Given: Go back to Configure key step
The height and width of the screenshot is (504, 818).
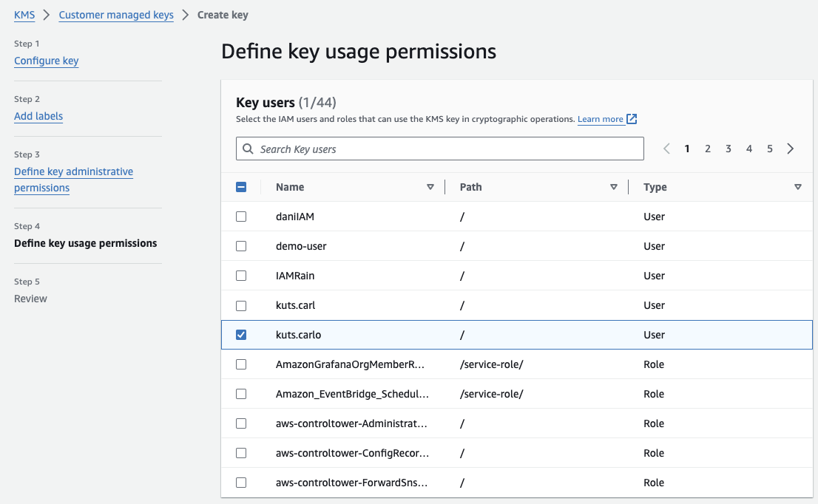Looking at the screenshot, I should point(46,61).
